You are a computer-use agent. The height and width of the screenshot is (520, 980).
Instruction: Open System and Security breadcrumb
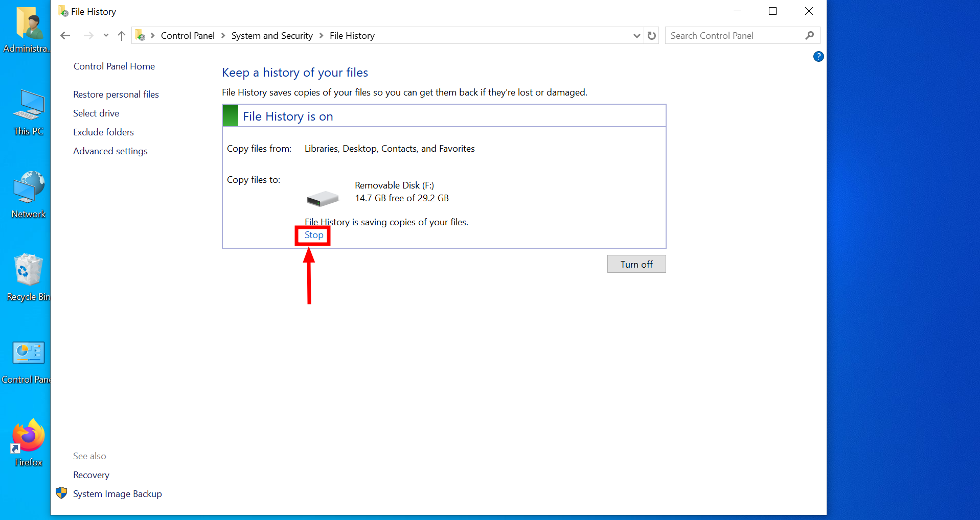(272, 36)
